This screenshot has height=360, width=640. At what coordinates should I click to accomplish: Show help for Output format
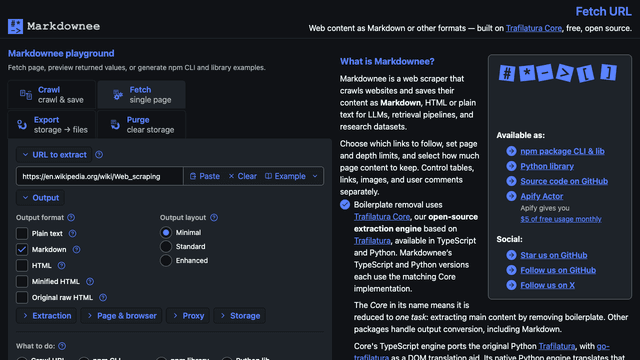(71, 218)
